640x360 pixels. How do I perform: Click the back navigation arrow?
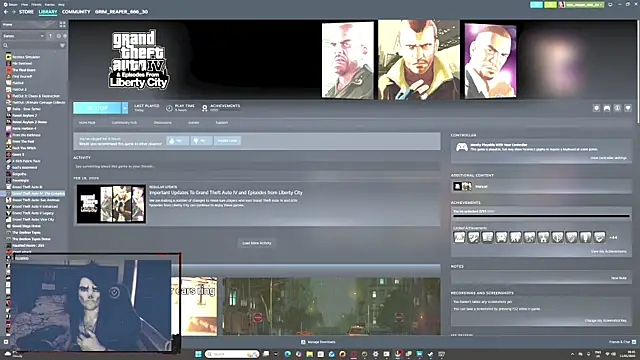[x=6, y=12]
